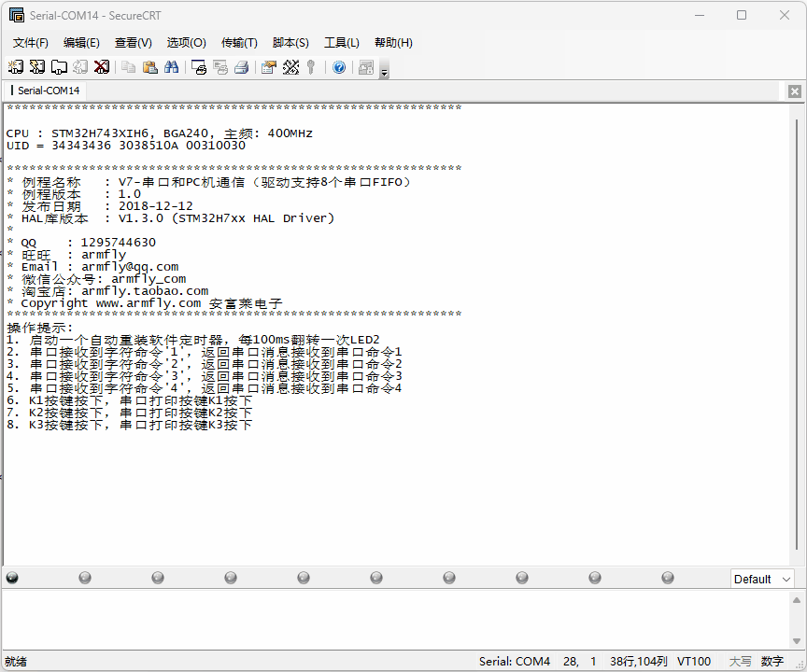Click the chat window scroll up arrow
The height and width of the screenshot is (672, 807).
coord(796,600)
